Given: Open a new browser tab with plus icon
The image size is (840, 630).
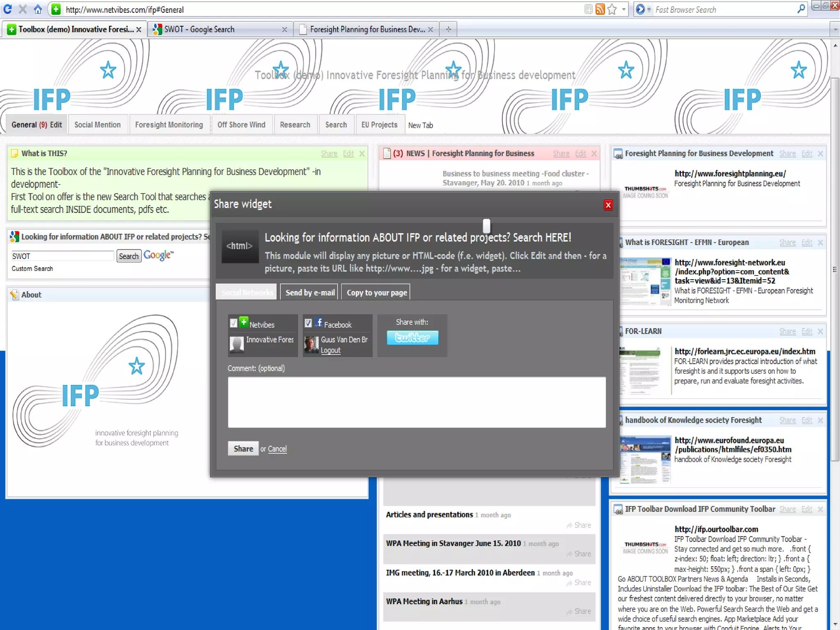Looking at the screenshot, I should 448,29.
